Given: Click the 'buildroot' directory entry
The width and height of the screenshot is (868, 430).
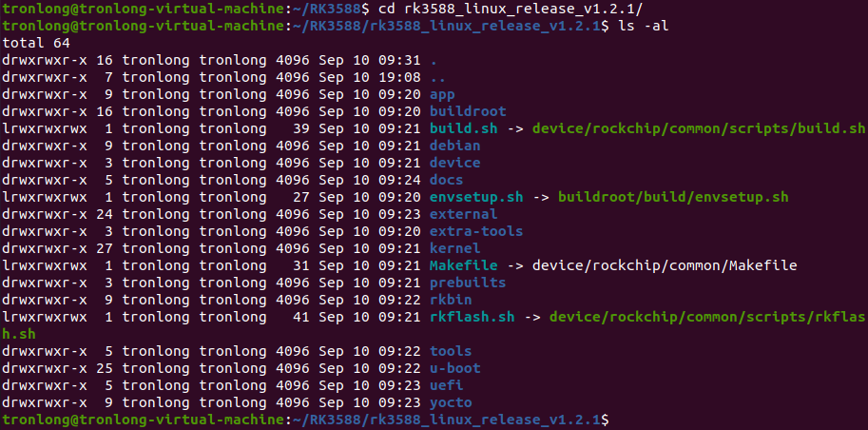Looking at the screenshot, I should (x=468, y=111).
